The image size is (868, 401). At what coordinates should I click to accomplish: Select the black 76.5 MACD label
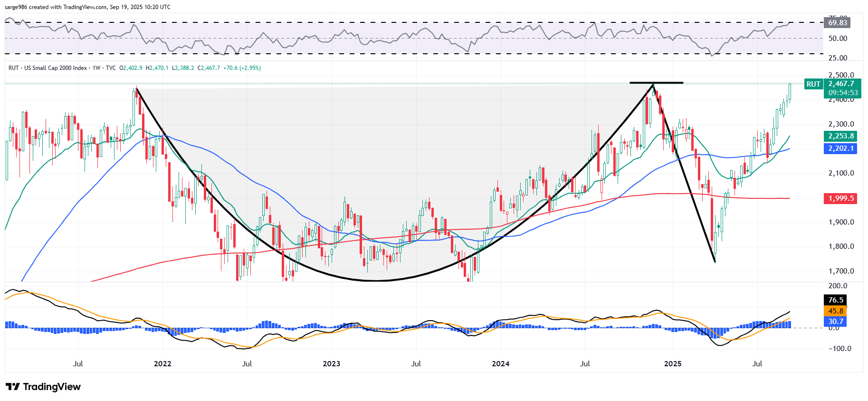coord(836,300)
